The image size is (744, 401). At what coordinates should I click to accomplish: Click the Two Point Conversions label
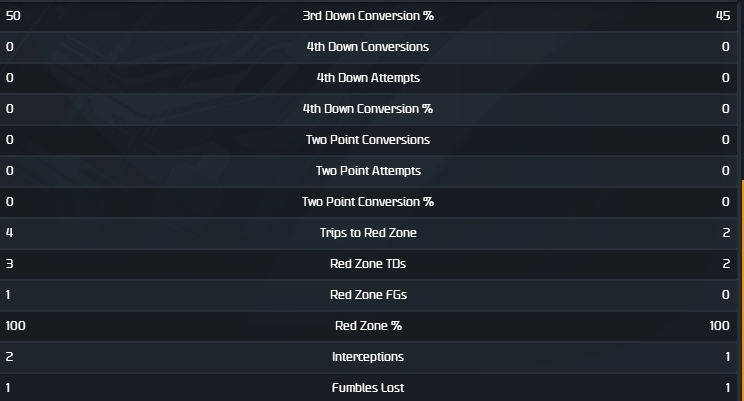tap(368, 140)
